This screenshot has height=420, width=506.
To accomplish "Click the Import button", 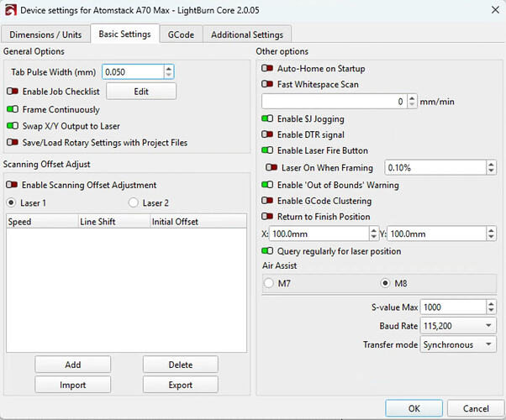I will coord(73,385).
